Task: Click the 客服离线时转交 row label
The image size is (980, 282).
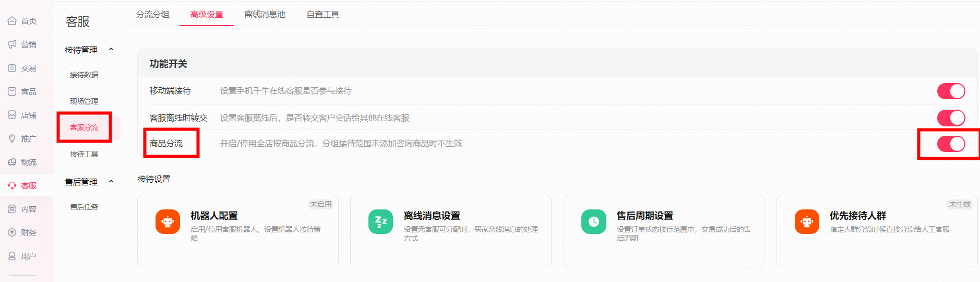Action: click(x=178, y=118)
